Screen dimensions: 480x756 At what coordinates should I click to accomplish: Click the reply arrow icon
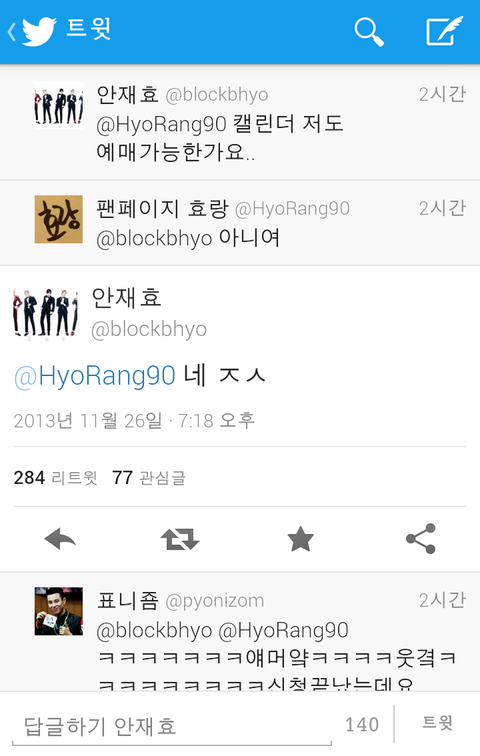tap(60, 539)
